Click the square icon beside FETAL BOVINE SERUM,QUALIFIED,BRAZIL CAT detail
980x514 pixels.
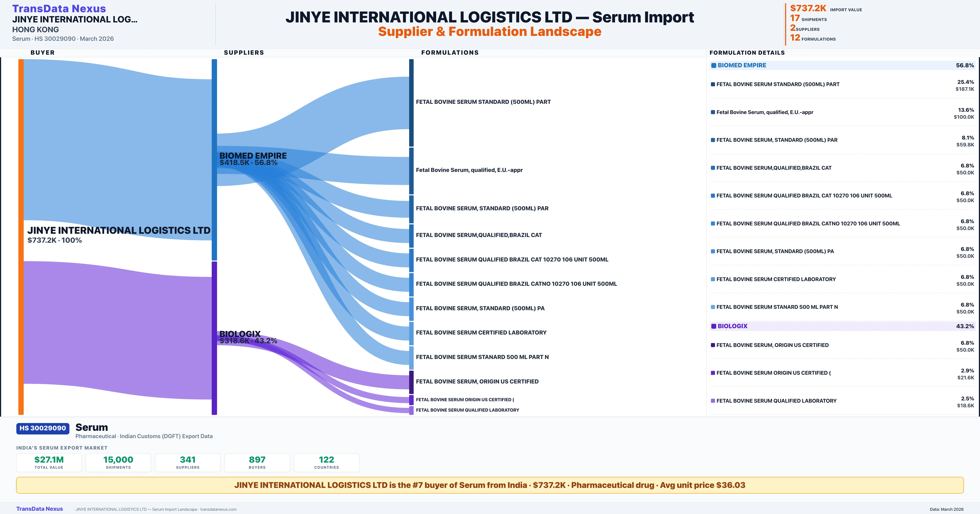pos(713,168)
